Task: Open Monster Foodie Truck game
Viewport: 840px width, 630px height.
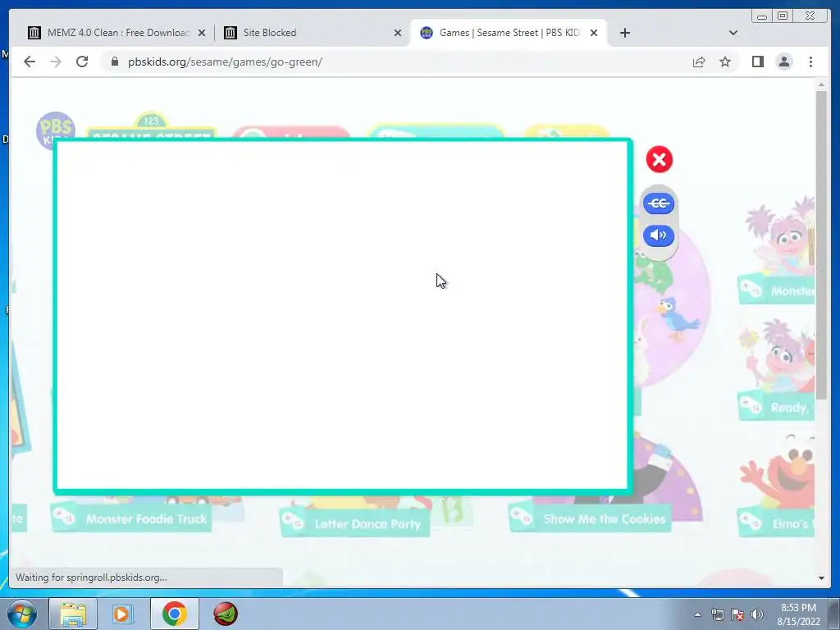Action: (x=130, y=518)
